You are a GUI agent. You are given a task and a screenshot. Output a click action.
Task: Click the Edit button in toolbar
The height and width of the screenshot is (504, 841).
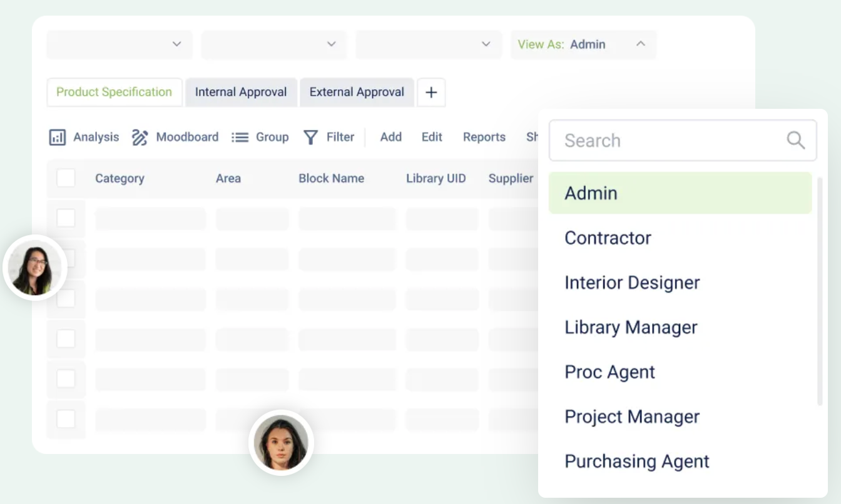coord(432,137)
